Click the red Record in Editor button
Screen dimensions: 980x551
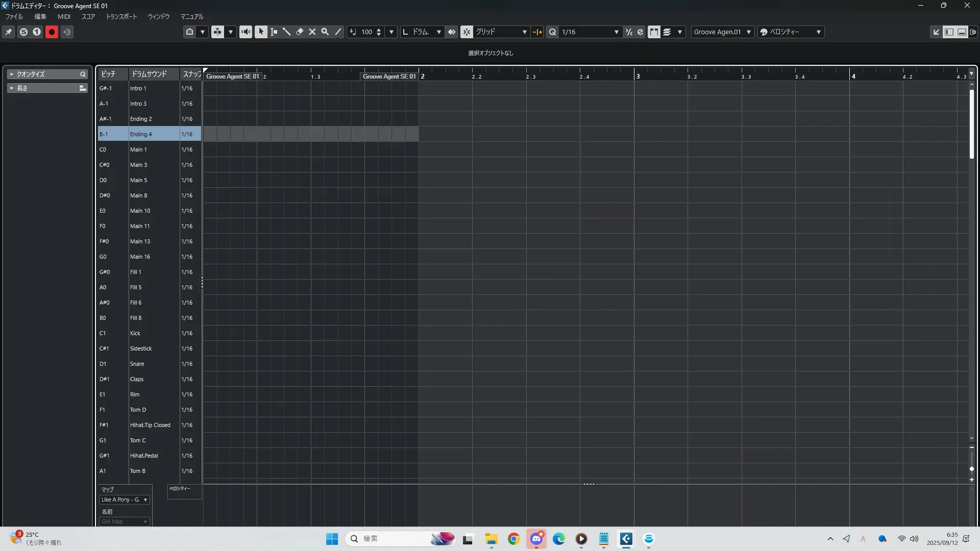52,32
